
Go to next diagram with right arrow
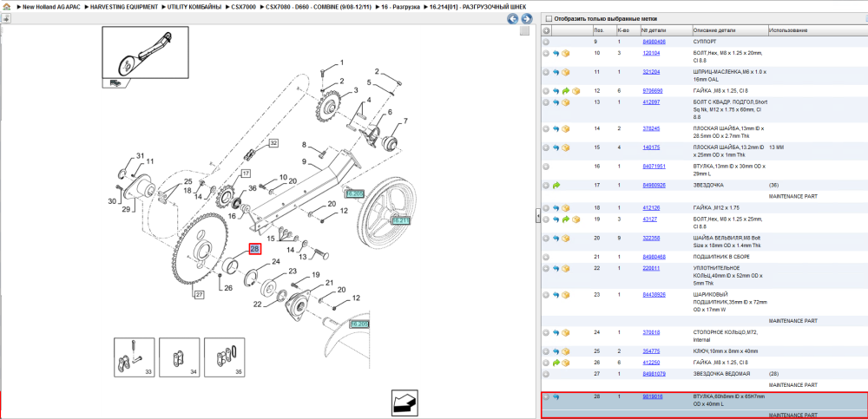click(x=527, y=19)
